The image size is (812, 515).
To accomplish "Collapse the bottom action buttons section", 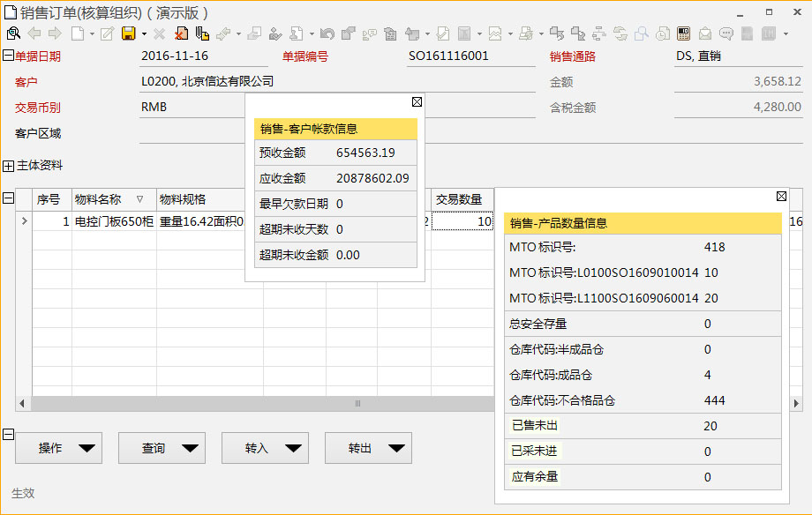I will 9,434.
